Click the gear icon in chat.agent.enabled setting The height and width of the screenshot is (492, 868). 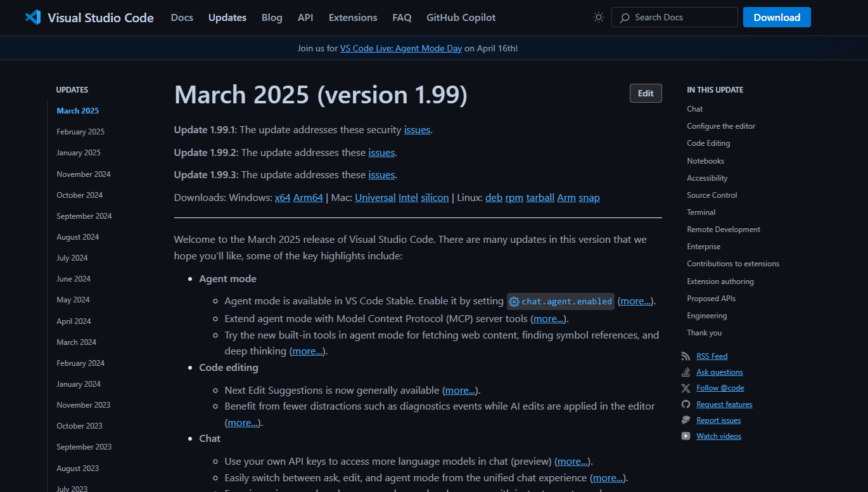coord(514,302)
